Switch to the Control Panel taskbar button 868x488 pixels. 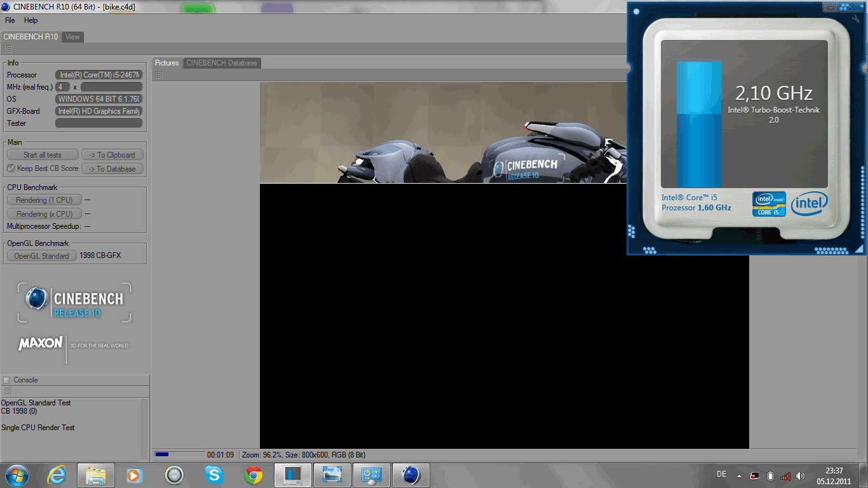tap(372, 475)
